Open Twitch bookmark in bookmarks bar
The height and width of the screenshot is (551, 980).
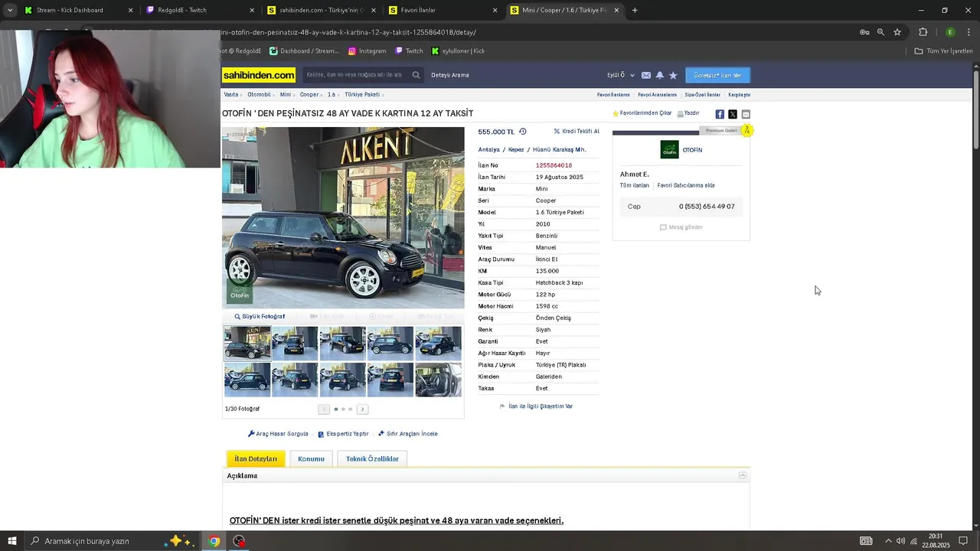coord(409,51)
